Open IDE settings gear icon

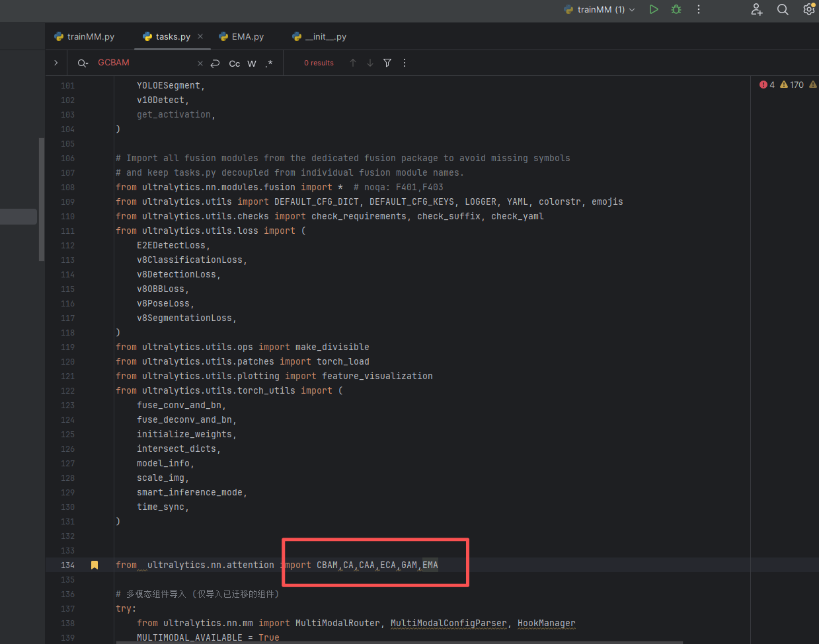click(809, 9)
